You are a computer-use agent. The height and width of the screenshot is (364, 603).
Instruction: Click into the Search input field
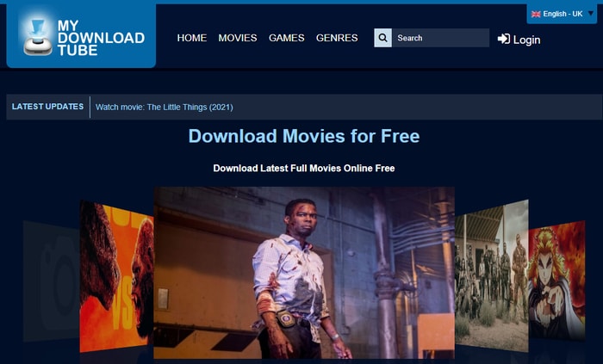(x=441, y=38)
